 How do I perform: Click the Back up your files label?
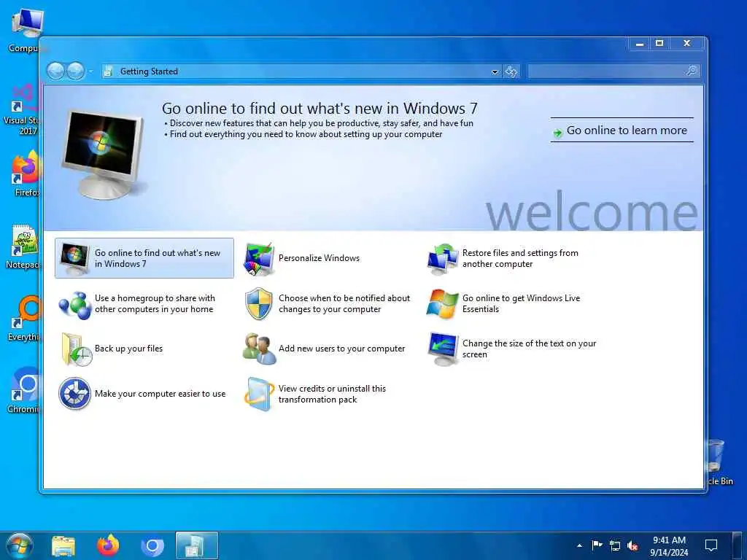coord(128,349)
